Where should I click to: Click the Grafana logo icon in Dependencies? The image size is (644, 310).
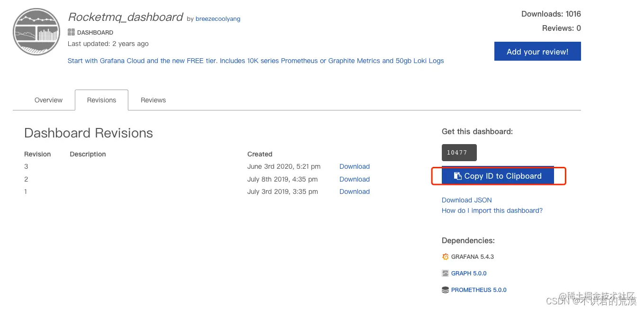coord(445,256)
